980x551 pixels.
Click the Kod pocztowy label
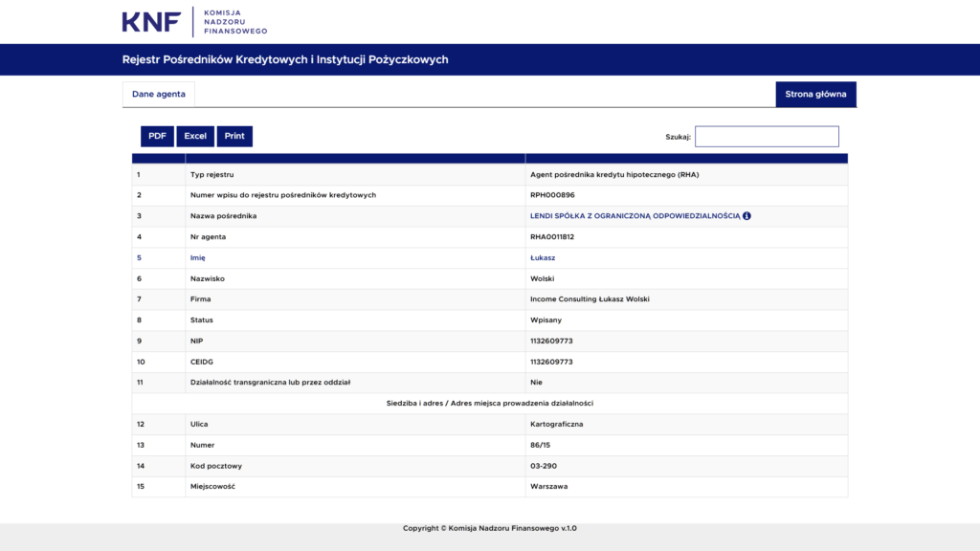[x=215, y=466]
